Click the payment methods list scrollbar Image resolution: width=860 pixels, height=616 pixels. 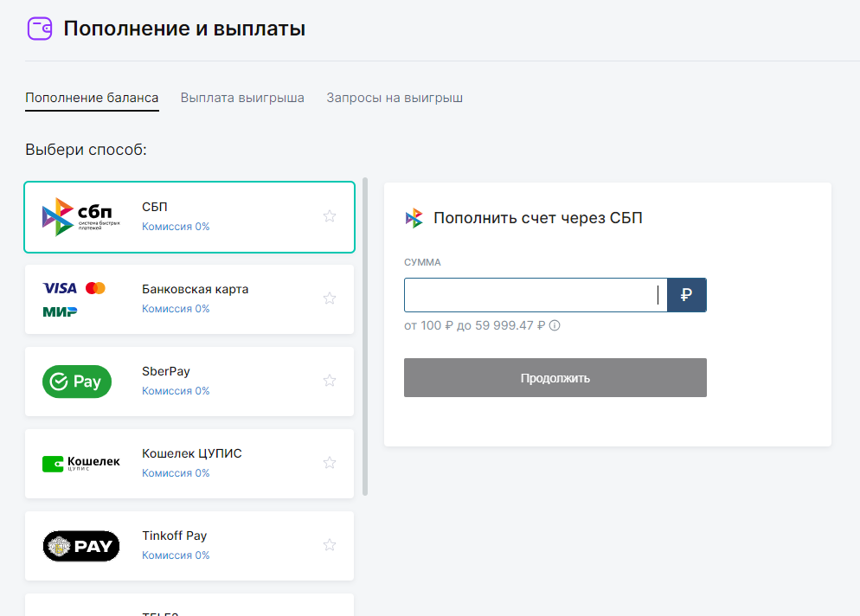(x=365, y=337)
